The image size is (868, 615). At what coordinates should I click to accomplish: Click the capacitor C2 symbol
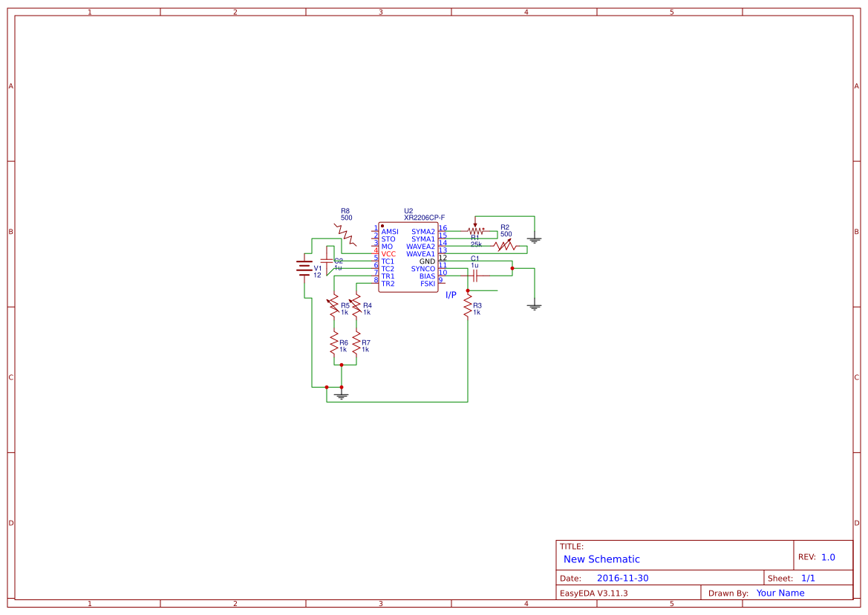(x=327, y=260)
